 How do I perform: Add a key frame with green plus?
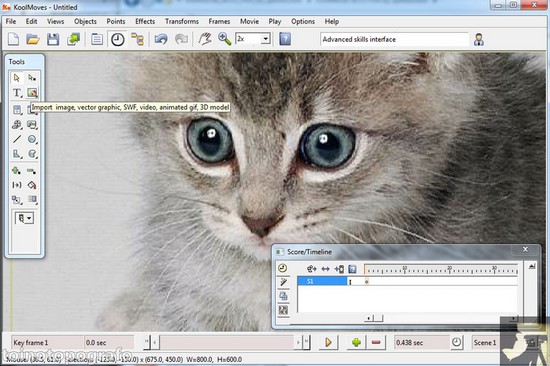point(356,342)
